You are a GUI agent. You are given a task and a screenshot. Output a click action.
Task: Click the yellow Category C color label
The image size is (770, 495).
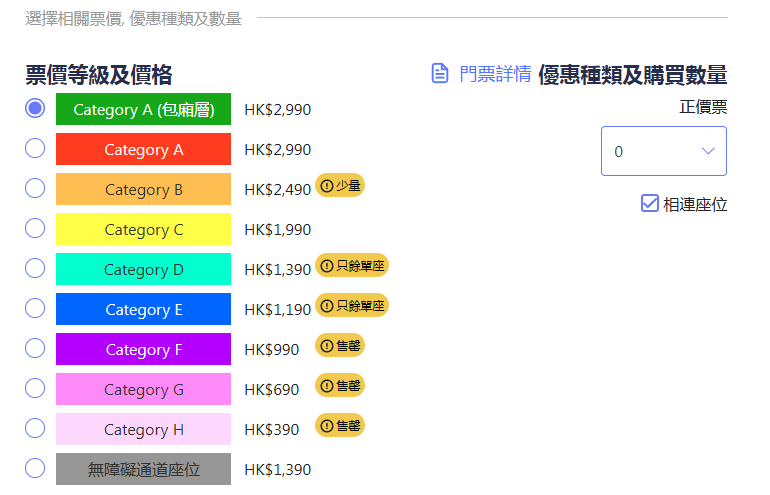(144, 230)
